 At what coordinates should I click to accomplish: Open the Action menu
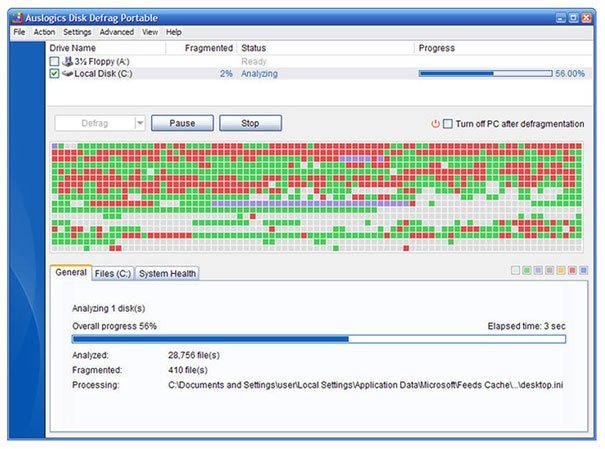point(44,32)
